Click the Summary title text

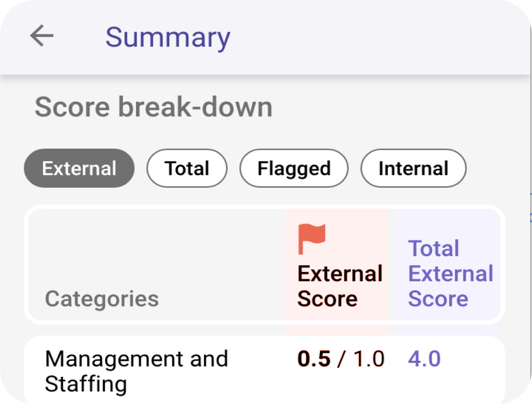click(168, 37)
